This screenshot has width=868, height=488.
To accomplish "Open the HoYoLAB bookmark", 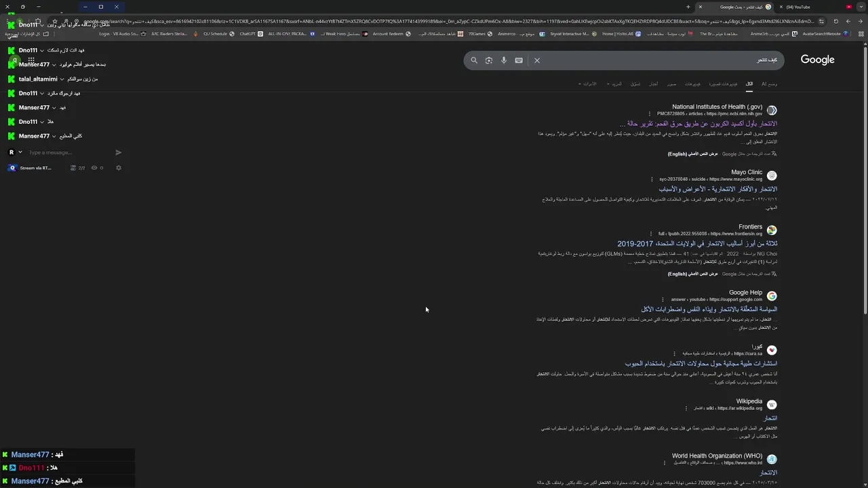I will (x=621, y=34).
